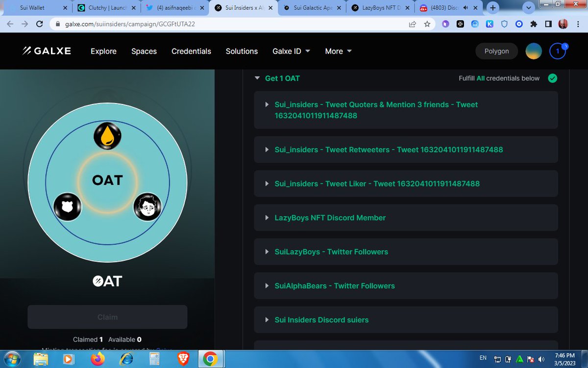Click the Galxe logo in the header
This screenshot has width=588, height=368.
pyautogui.click(x=47, y=51)
